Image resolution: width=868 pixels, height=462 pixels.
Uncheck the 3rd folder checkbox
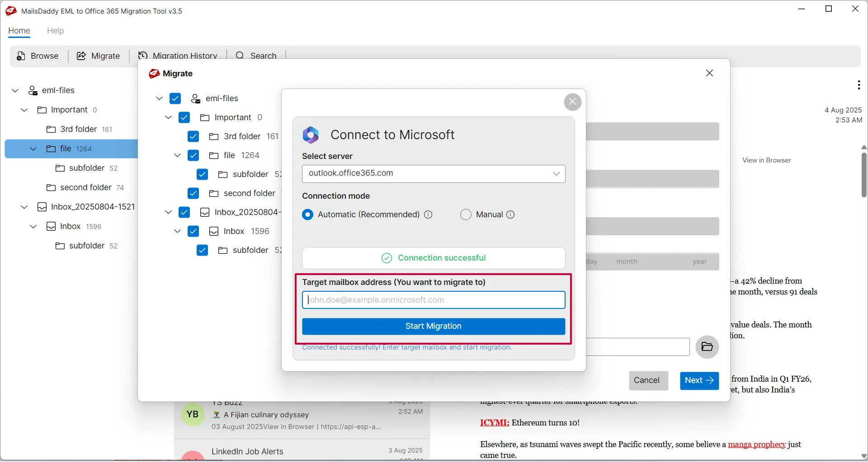tap(193, 136)
